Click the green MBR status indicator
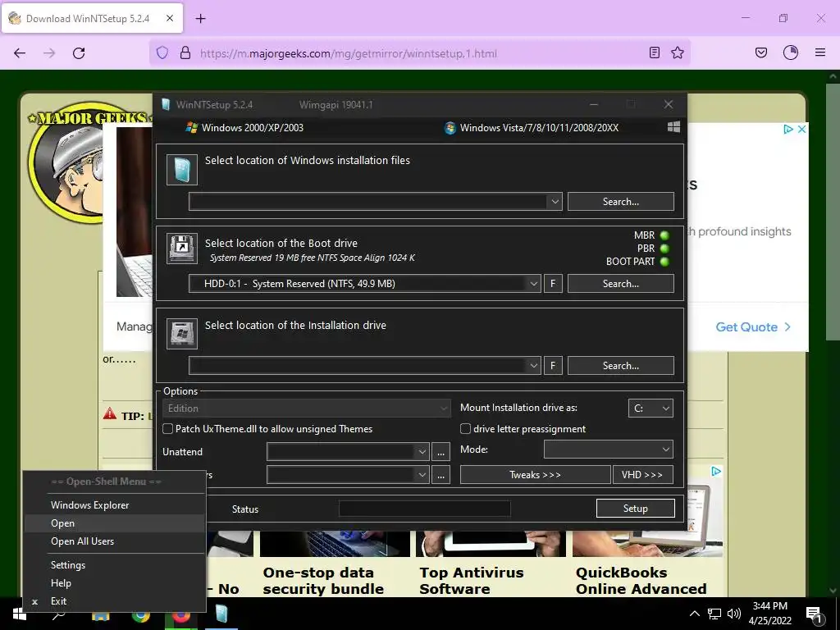The width and height of the screenshot is (840, 630). [664, 235]
